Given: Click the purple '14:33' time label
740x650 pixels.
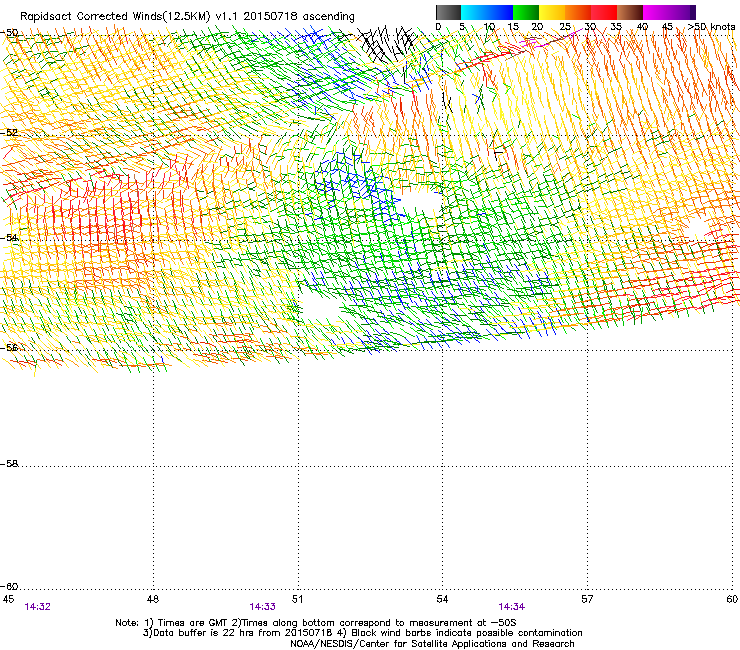Looking at the screenshot, I should [x=262, y=607].
